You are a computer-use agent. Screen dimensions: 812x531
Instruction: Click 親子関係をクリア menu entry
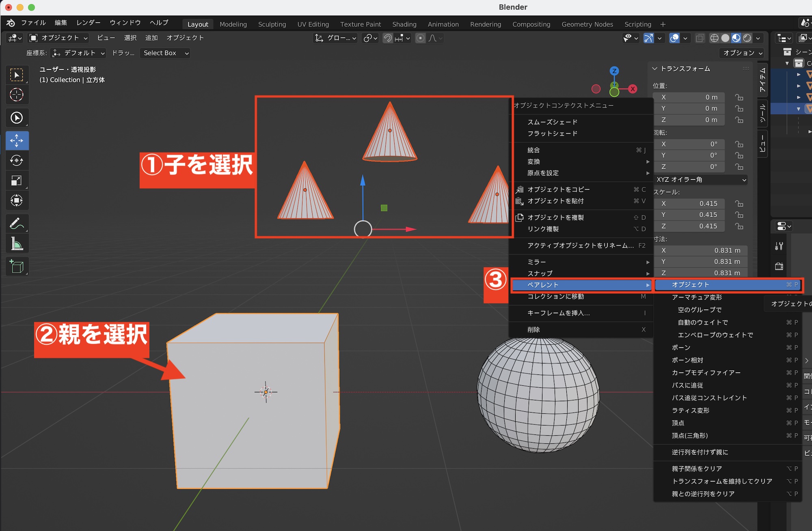coord(697,469)
